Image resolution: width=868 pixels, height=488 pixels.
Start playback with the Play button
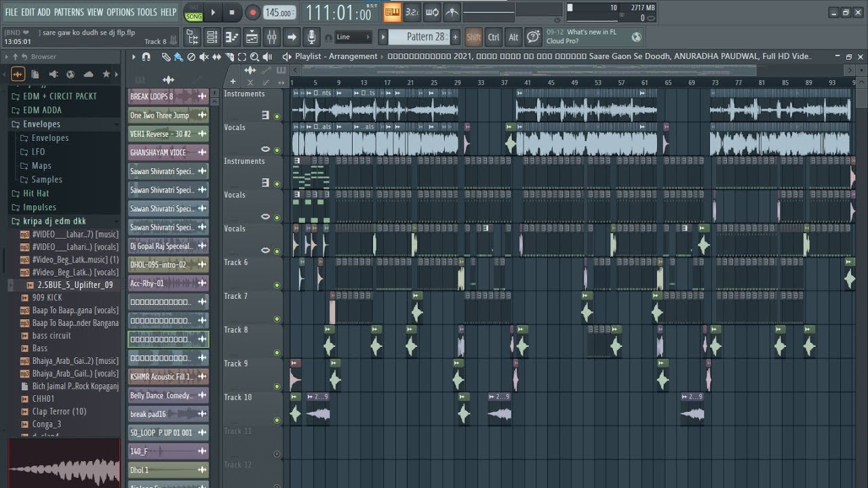(213, 12)
